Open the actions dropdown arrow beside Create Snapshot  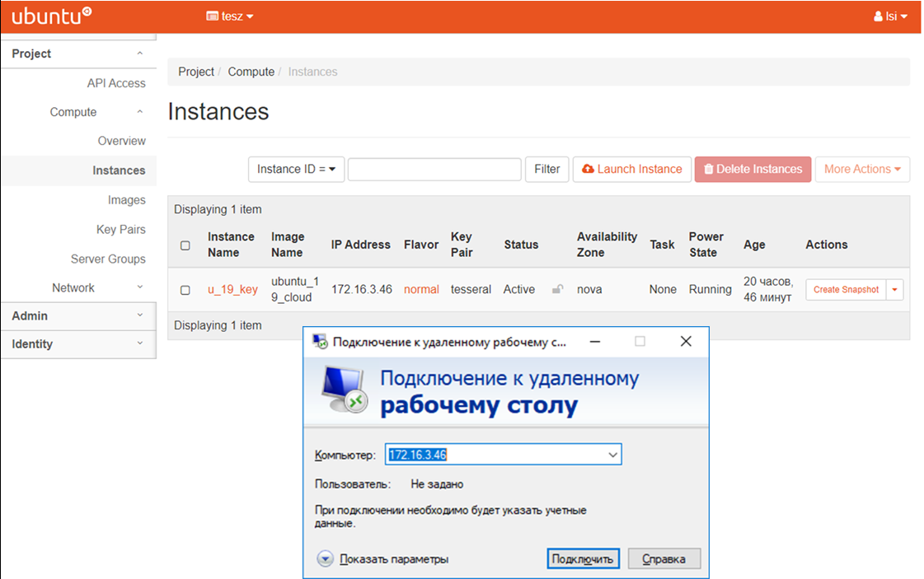tap(894, 290)
